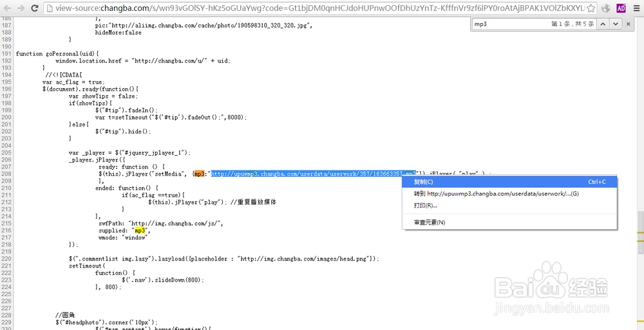Choose 复制(C) from the context menu
This screenshot has height=330, width=644.
[509, 182]
